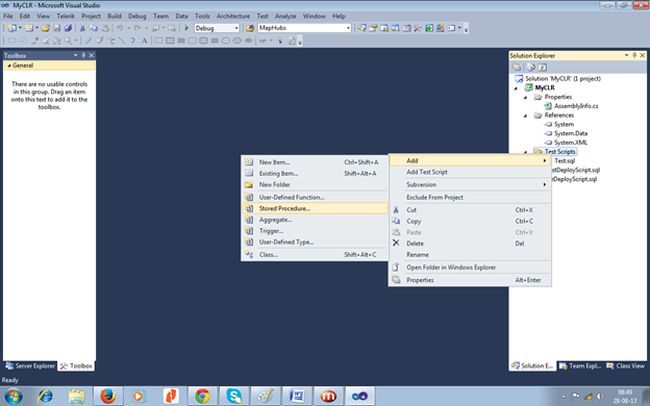
Task: Choose New Item... from Add submenu
Action: (x=315, y=162)
